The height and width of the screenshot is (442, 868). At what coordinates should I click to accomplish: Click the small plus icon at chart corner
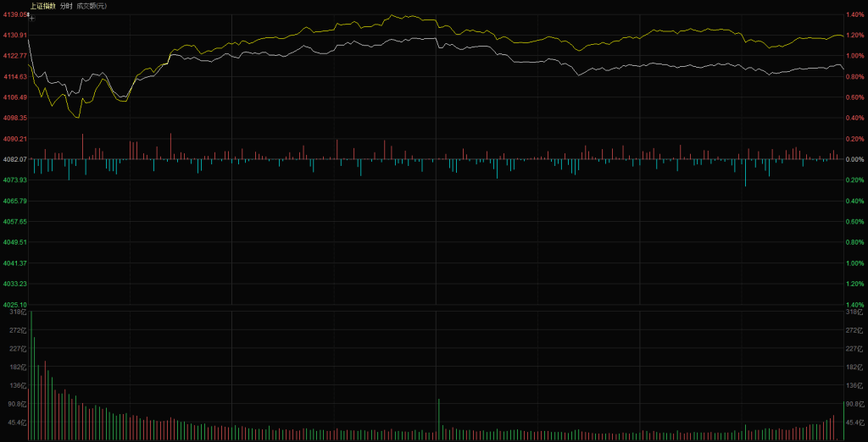[x=31, y=16]
